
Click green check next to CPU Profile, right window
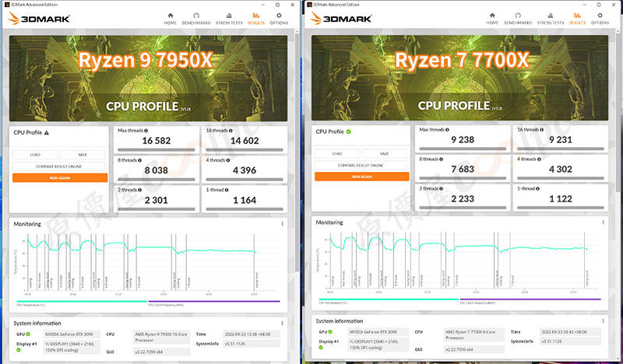tap(348, 131)
